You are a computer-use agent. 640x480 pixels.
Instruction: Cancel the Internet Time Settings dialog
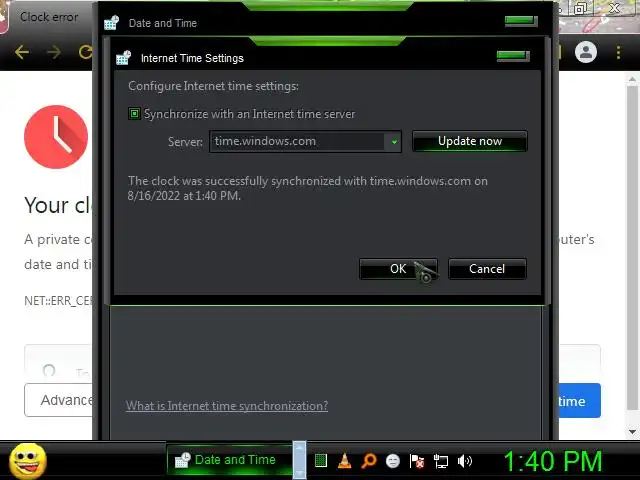[x=487, y=269]
